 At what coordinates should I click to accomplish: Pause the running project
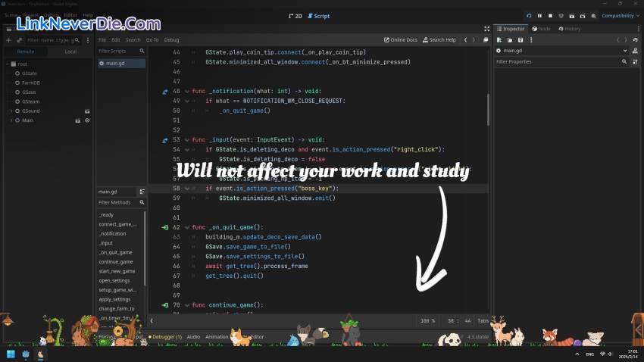tap(539, 15)
